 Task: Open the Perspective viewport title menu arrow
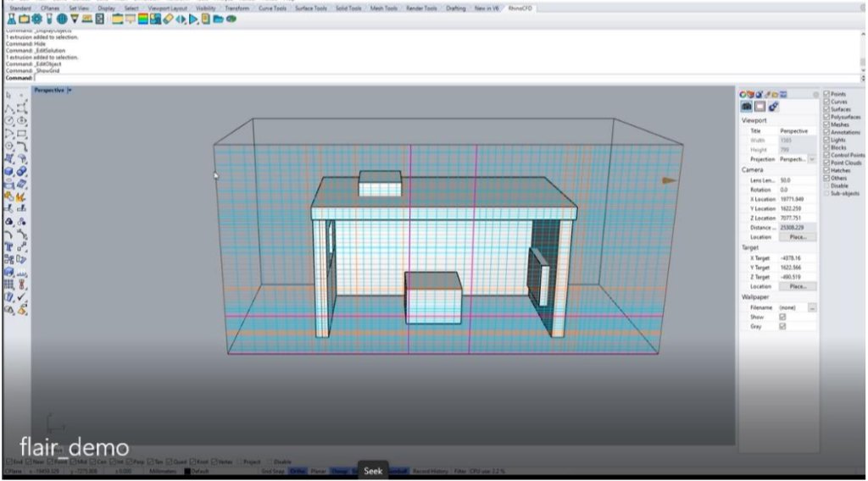70,90
